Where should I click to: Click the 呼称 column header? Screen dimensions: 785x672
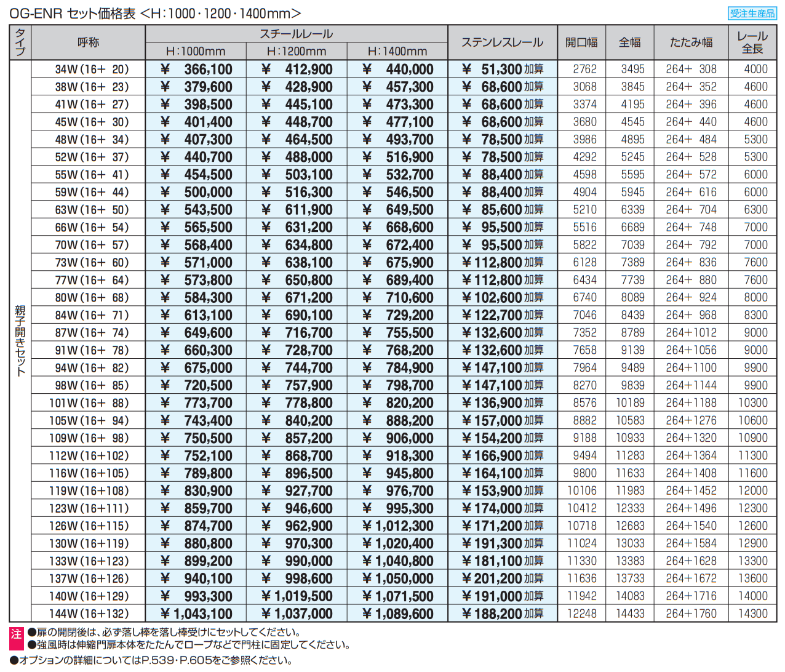[88, 42]
